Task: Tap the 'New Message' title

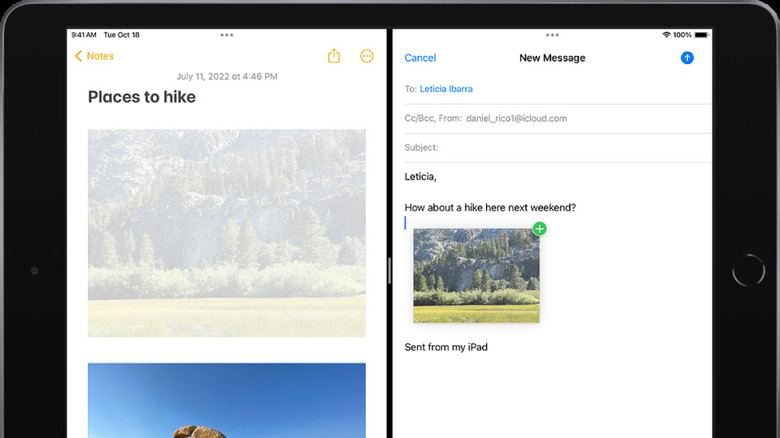Action: point(552,58)
